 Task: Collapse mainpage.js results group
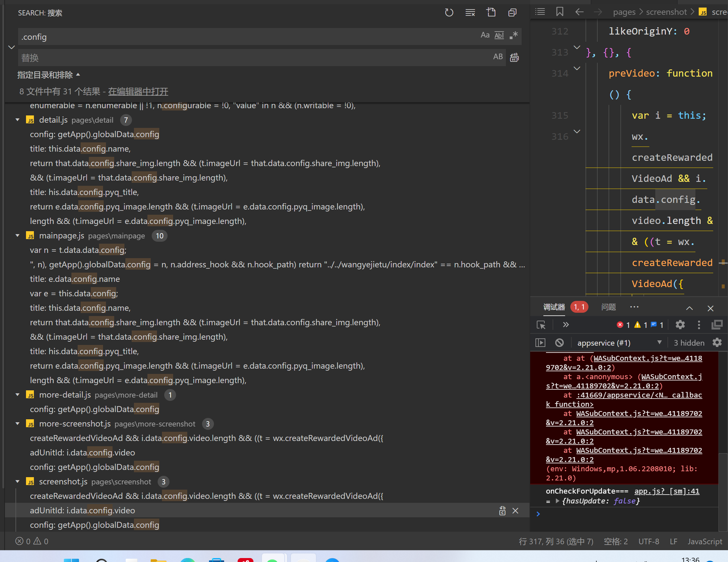pyautogui.click(x=17, y=236)
